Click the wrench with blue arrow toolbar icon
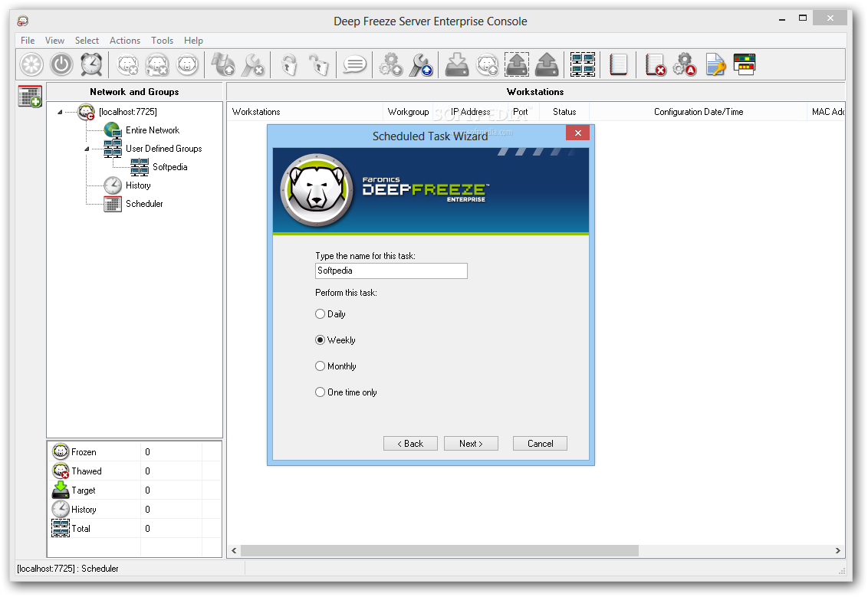The width and height of the screenshot is (868, 597). [x=421, y=64]
